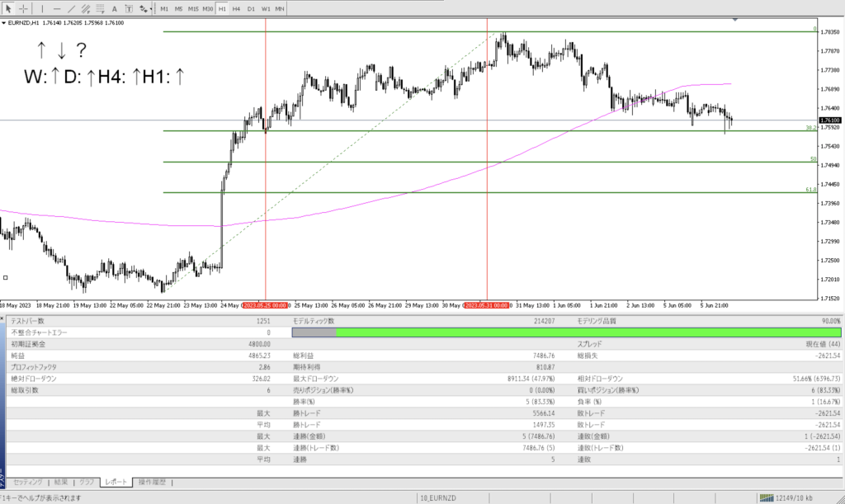Open the 操作履歴 tab

[x=152, y=482]
